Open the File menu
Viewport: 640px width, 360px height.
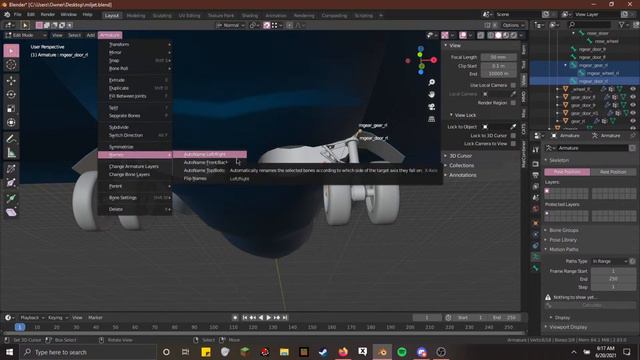click(x=18, y=15)
